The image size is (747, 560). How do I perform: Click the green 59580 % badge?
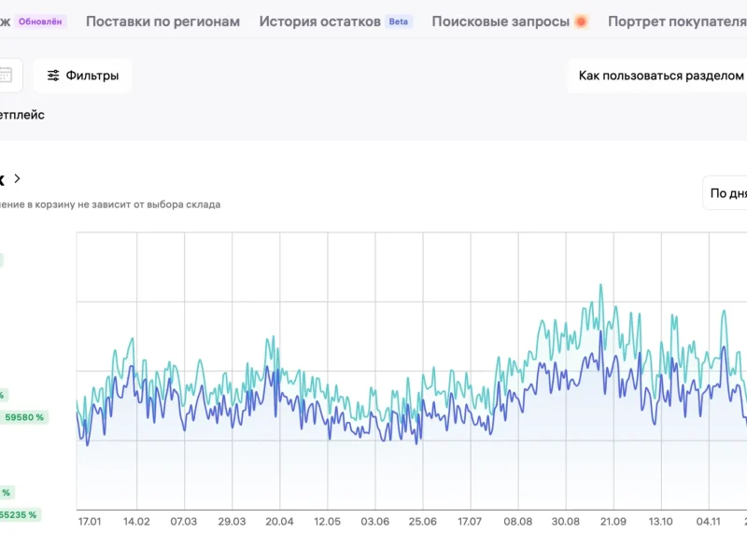click(x=24, y=417)
